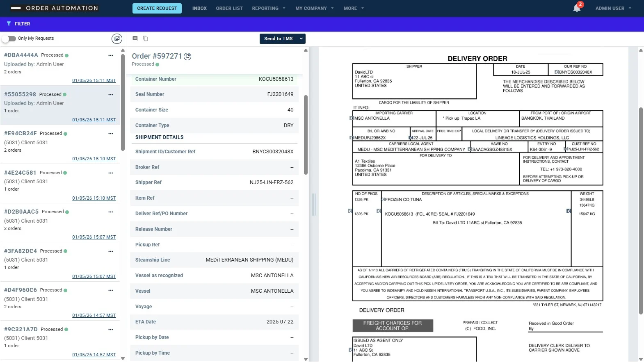The image size is (644, 362).
Task: Click the Shipper Ref value NJ25-LIN-FRZ-562
Action: pyautogui.click(x=272, y=182)
